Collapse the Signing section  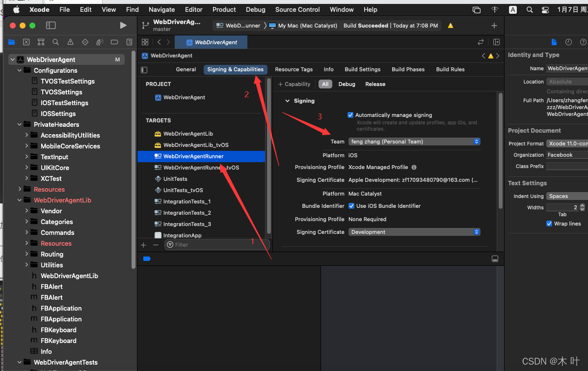(x=287, y=101)
